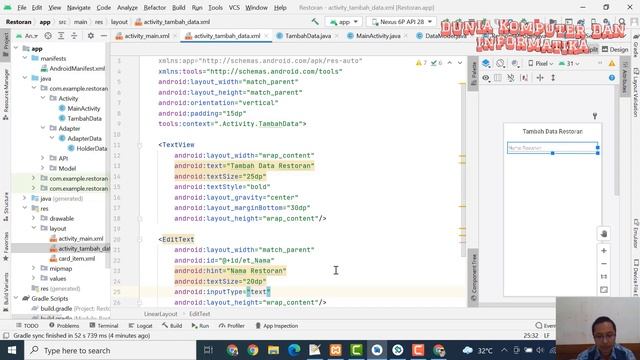
Task: Click the editor vertical scrollbar
Action: [462, 169]
